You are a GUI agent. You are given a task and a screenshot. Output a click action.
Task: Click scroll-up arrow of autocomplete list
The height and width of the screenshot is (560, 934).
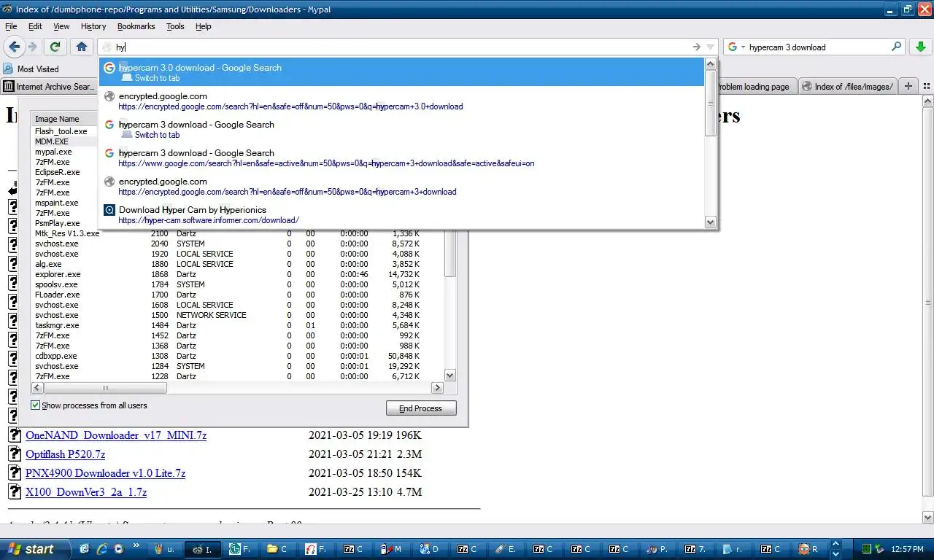pos(711,64)
